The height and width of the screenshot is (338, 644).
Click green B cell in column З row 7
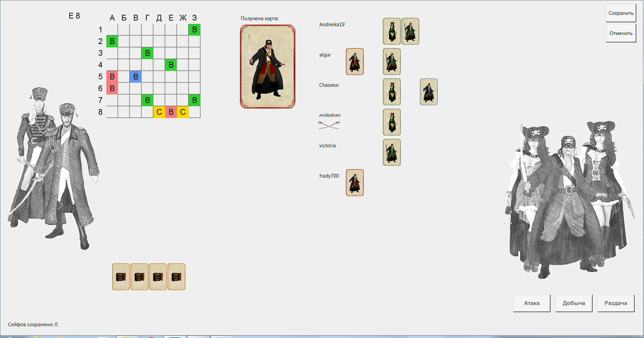pyautogui.click(x=194, y=100)
